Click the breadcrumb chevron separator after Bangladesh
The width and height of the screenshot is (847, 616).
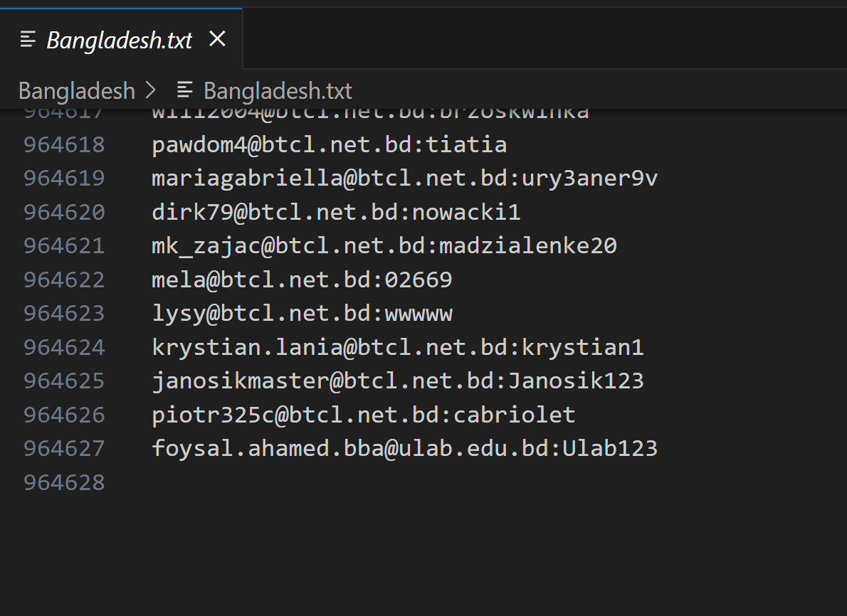(x=151, y=90)
